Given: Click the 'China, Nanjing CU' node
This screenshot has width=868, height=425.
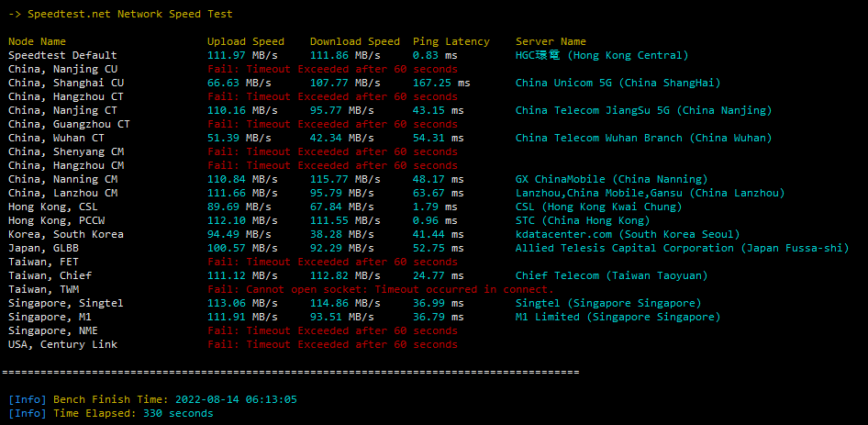Looking at the screenshot, I should tap(62, 69).
